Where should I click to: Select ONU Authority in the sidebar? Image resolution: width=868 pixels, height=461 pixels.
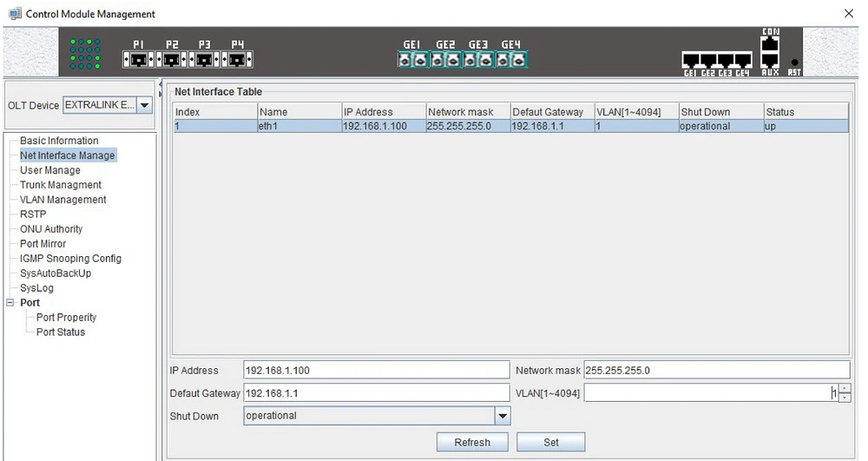click(51, 229)
